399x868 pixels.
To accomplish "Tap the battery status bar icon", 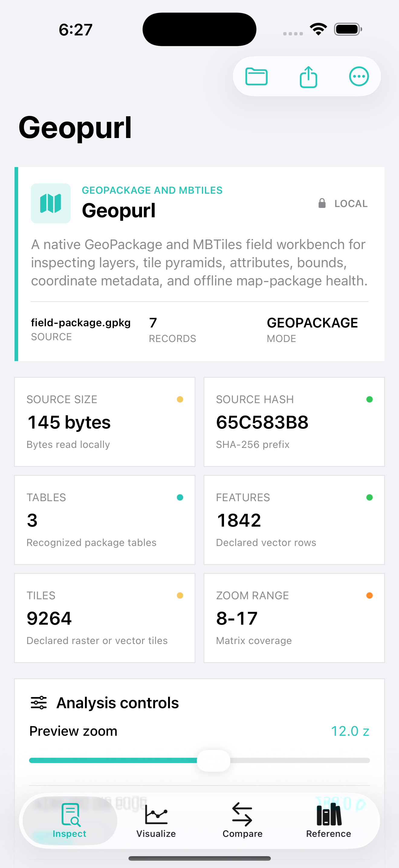I will coord(348,29).
